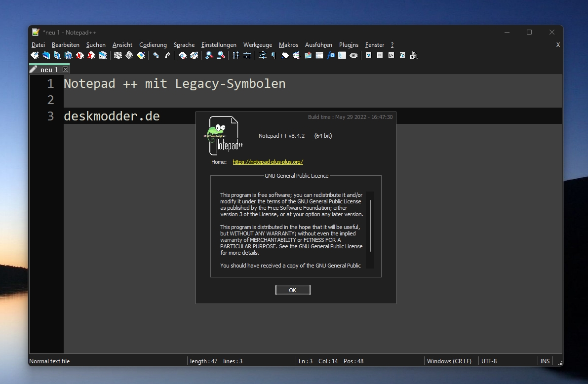Click the Zoom In toolbar icon
Screen dimensions: 588x384
click(209, 55)
